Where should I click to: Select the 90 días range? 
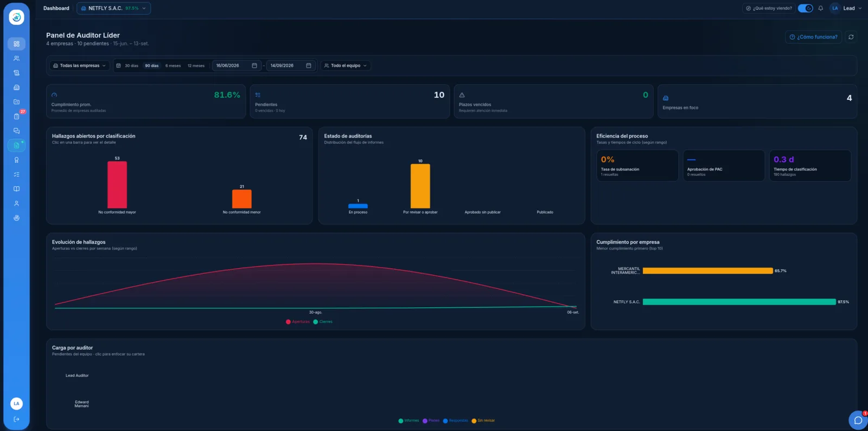tap(152, 66)
